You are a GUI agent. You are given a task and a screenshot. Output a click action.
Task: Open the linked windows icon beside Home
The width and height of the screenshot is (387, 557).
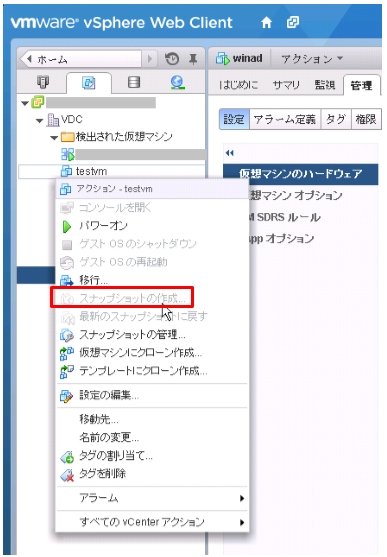click(293, 22)
